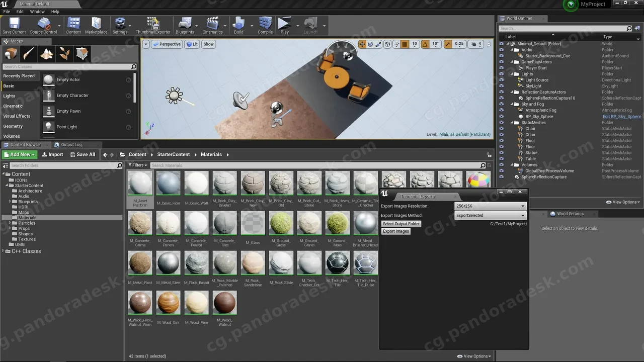Toggle visibility of Light Source actor

[501, 80]
